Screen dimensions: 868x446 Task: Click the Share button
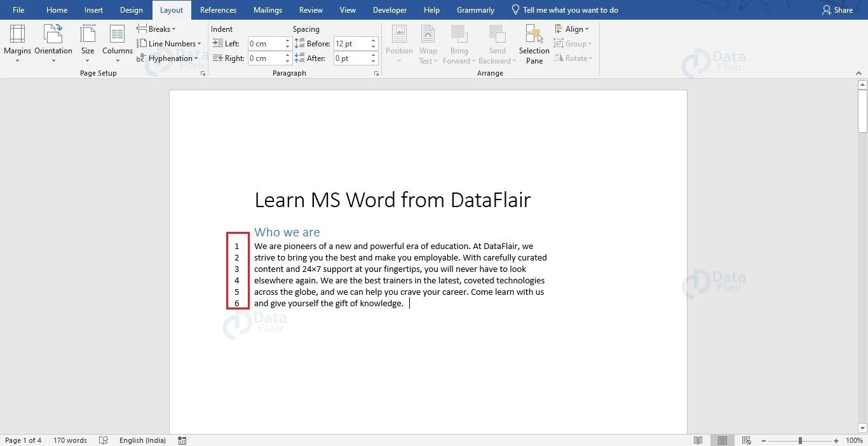tap(837, 10)
